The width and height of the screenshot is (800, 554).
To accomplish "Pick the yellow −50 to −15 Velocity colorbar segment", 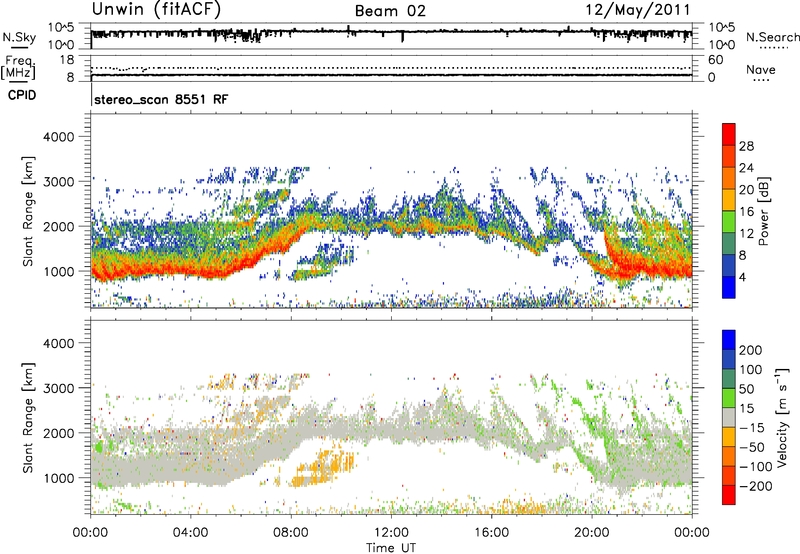I will 729,437.
